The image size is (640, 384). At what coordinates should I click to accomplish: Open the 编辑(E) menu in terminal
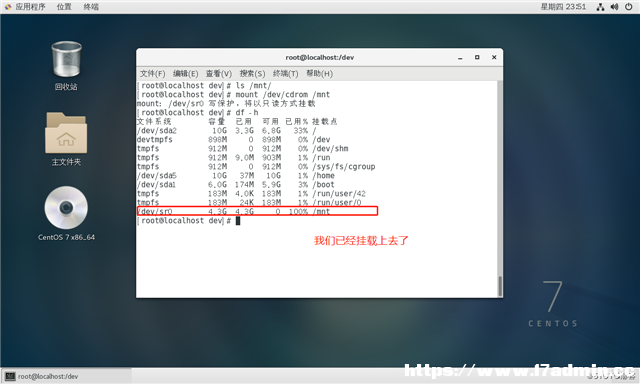coord(185,73)
